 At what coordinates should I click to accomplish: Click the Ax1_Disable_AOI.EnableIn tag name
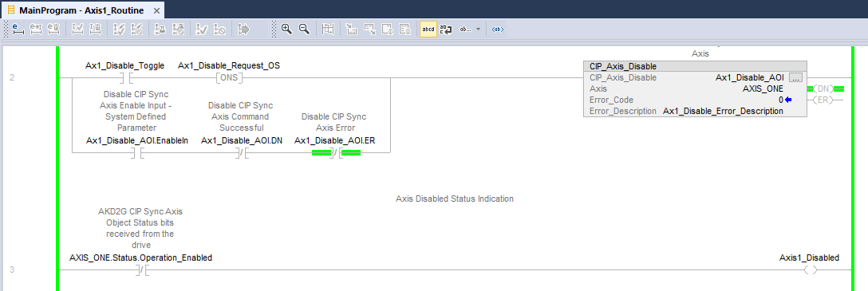click(x=137, y=140)
